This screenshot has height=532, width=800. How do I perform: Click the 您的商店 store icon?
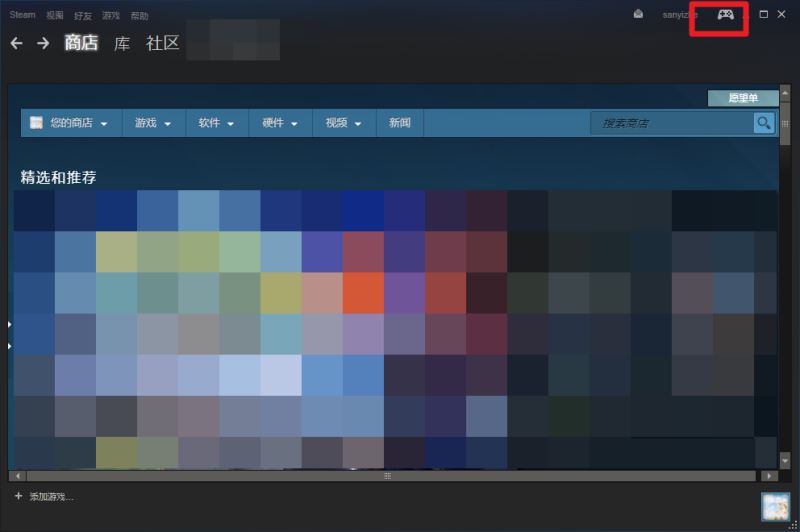click(36, 122)
